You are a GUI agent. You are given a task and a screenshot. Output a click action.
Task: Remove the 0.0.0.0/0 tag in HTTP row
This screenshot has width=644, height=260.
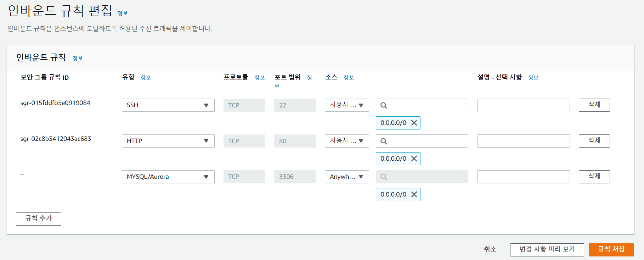[414, 159]
